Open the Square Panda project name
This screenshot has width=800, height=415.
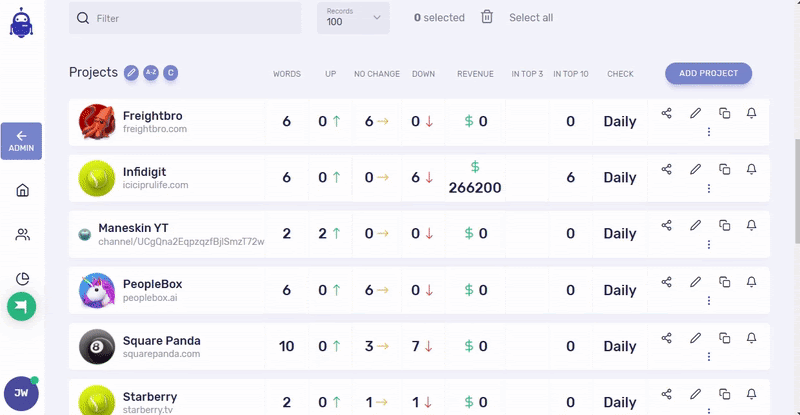[x=162, y=340]
